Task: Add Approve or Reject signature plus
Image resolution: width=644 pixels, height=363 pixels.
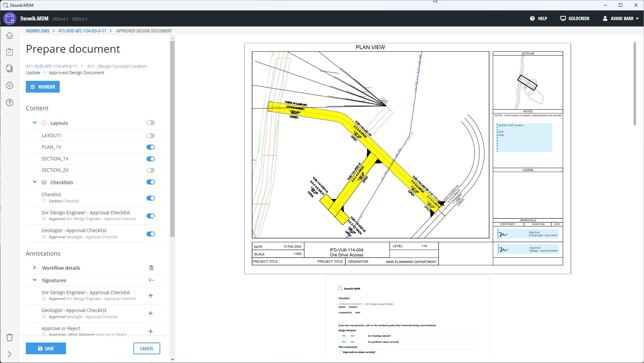Action: pyautogui.click(x=151, y=331)
